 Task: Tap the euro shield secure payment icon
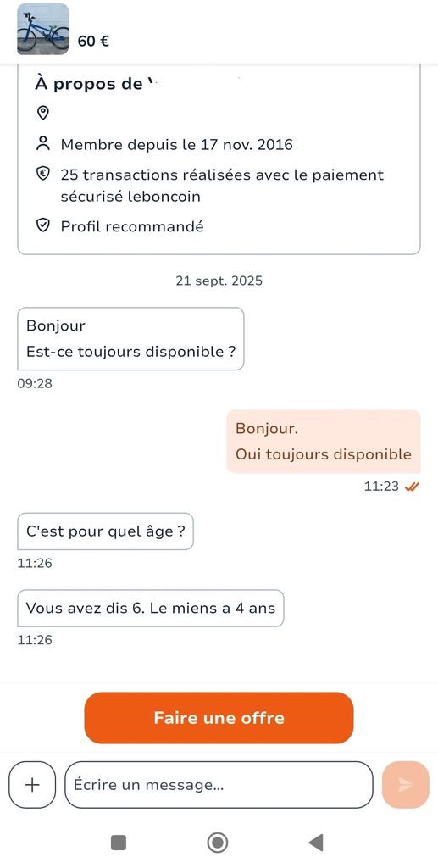[42, 175]
